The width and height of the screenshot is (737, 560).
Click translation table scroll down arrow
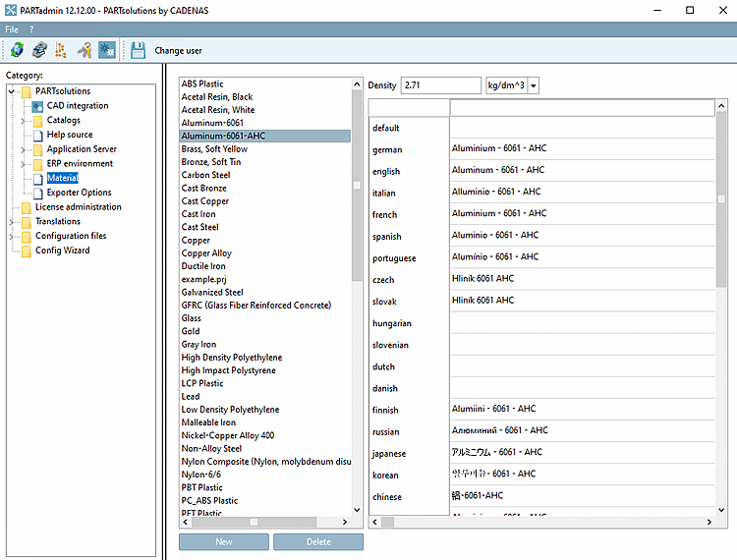(721, 510)
